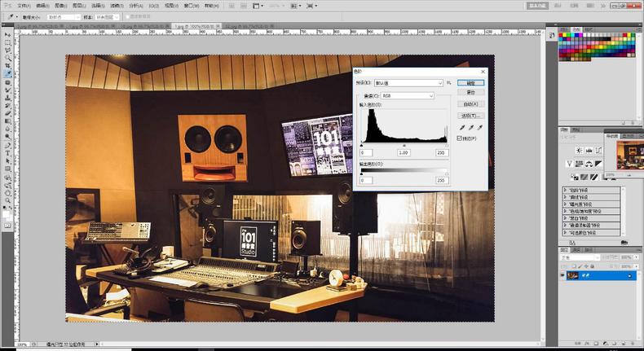Open the 通道 RGB channel dropdown
This screenshot has width=644, height=351.
tap(408, 95)
